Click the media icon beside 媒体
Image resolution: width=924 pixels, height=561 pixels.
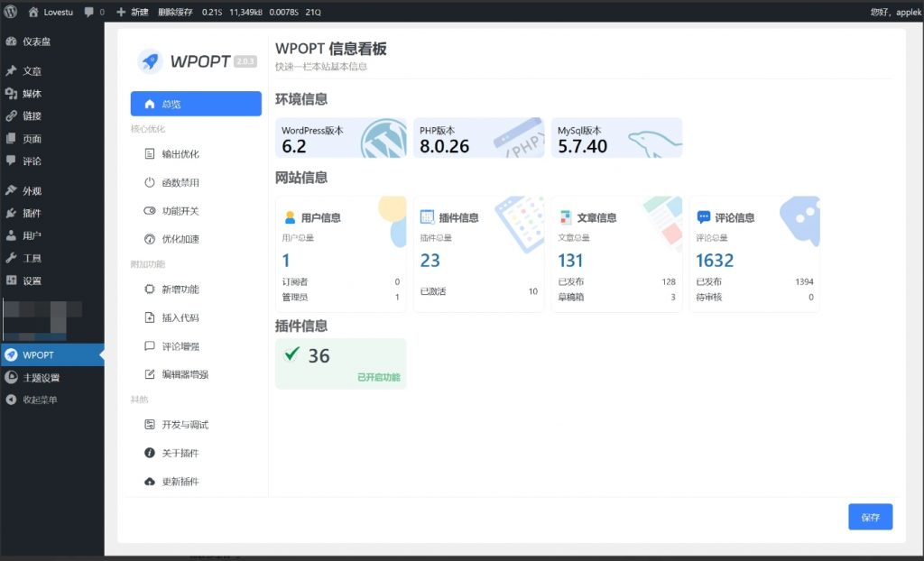11,94
